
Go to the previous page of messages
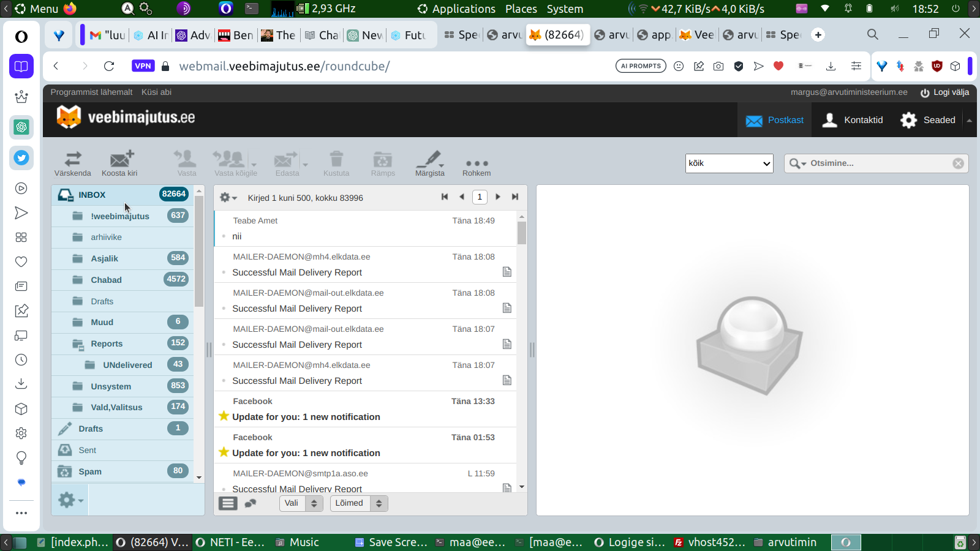tap(462, 197)
